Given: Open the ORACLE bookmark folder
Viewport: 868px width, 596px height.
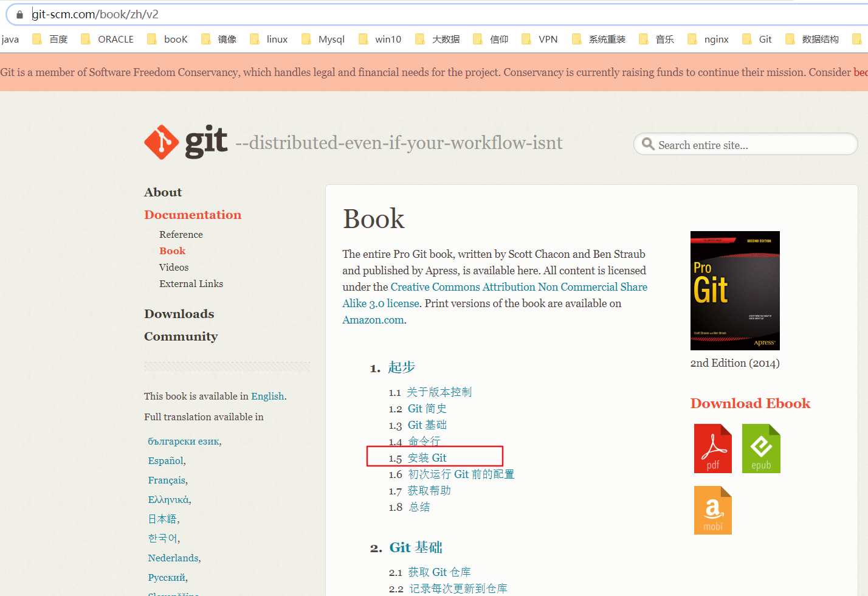Looking at the screenshot, I should click(108, 40).
